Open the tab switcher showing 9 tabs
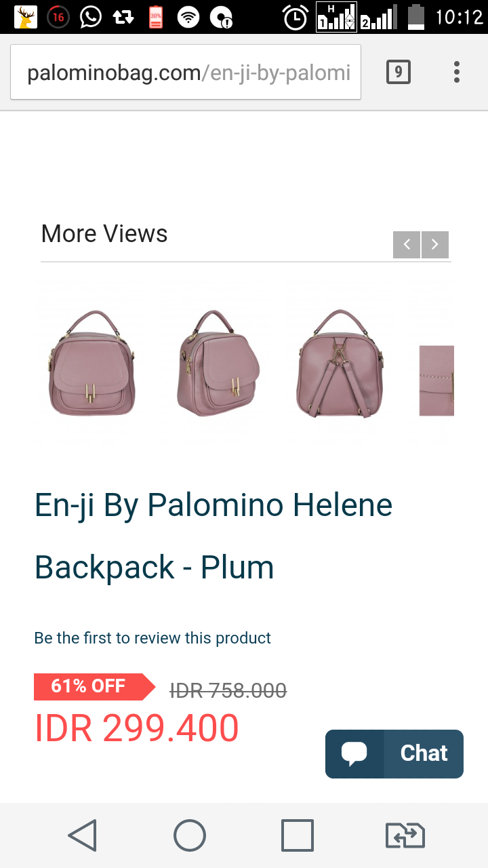This screenshot has width=488, height=868. (399, 72)
